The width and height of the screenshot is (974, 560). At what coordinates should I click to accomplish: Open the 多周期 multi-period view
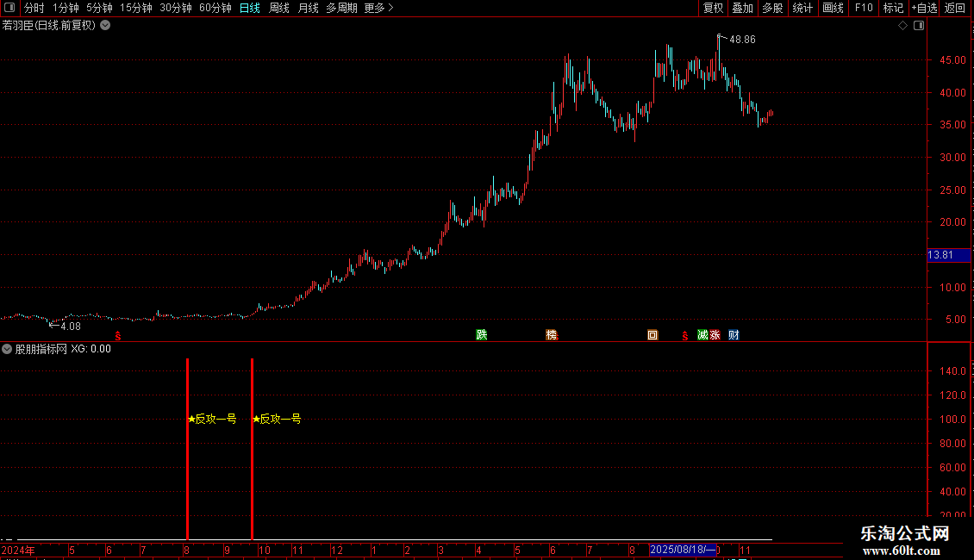(341, 8)
